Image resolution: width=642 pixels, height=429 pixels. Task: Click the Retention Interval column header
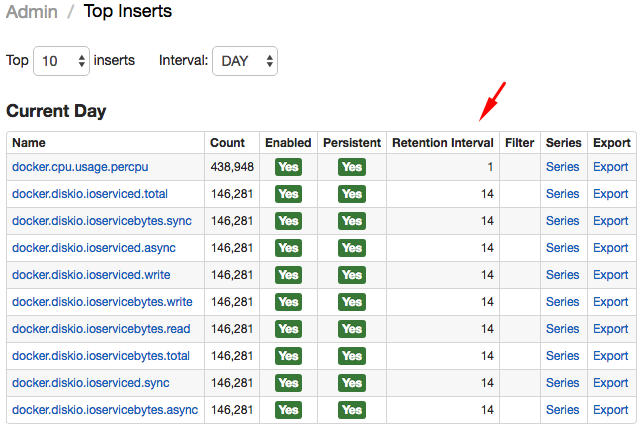point(443,143)
